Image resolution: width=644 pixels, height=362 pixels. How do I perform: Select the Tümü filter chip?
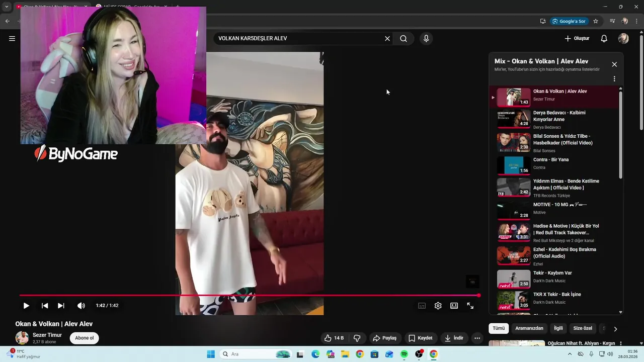[x=499, y=328]
